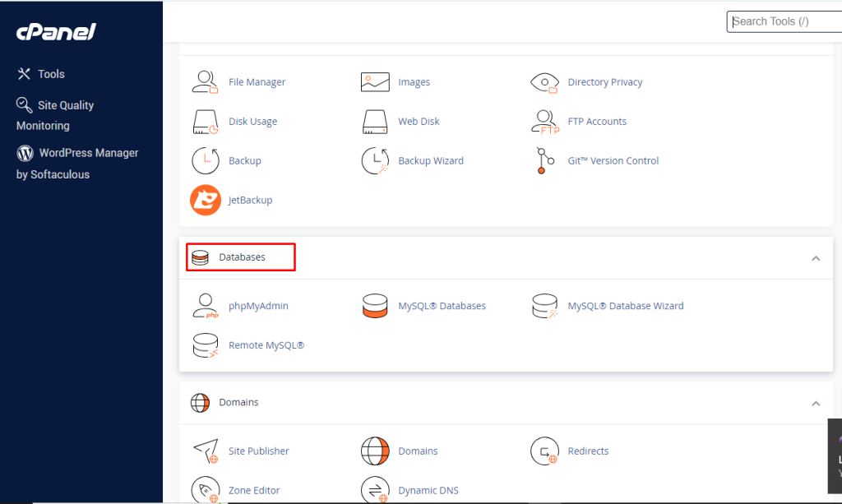Open the Directory Privacy eye icon
The width and height of the screenshot is (842, 504).
[544, 82]
